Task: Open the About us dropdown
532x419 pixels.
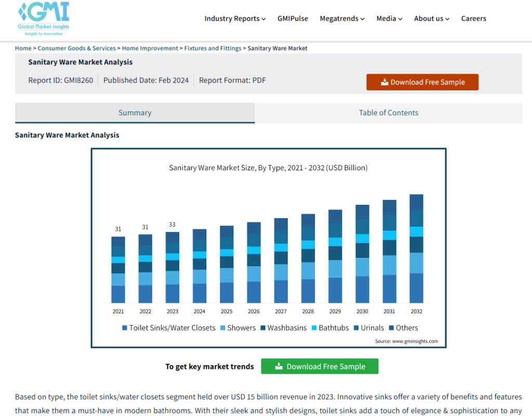Action: click(431, 19)
